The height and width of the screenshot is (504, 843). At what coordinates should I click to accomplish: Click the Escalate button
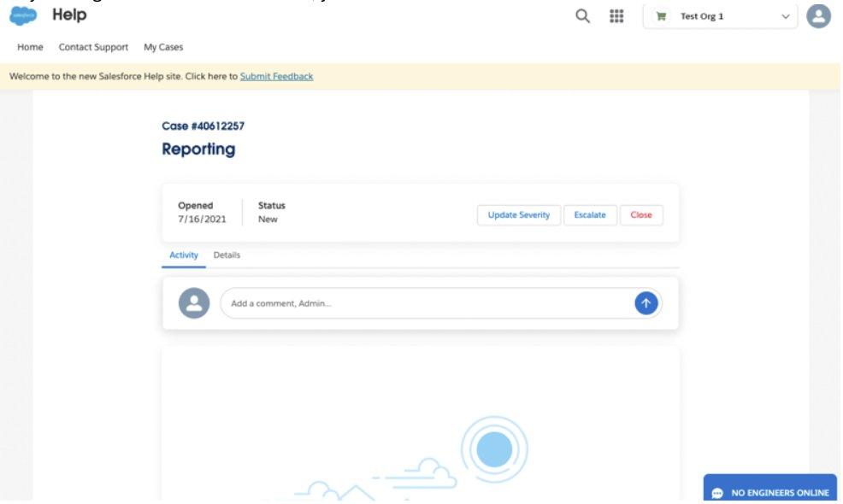coord(590,215)
